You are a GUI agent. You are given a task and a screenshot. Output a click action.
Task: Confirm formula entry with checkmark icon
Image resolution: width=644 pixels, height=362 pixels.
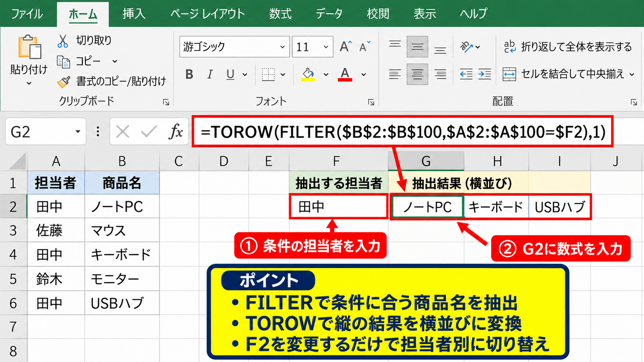149,132
